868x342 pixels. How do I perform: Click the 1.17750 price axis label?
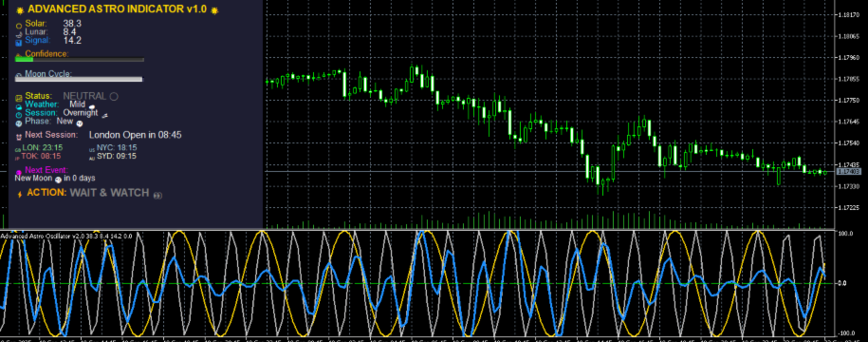[850, 101]
